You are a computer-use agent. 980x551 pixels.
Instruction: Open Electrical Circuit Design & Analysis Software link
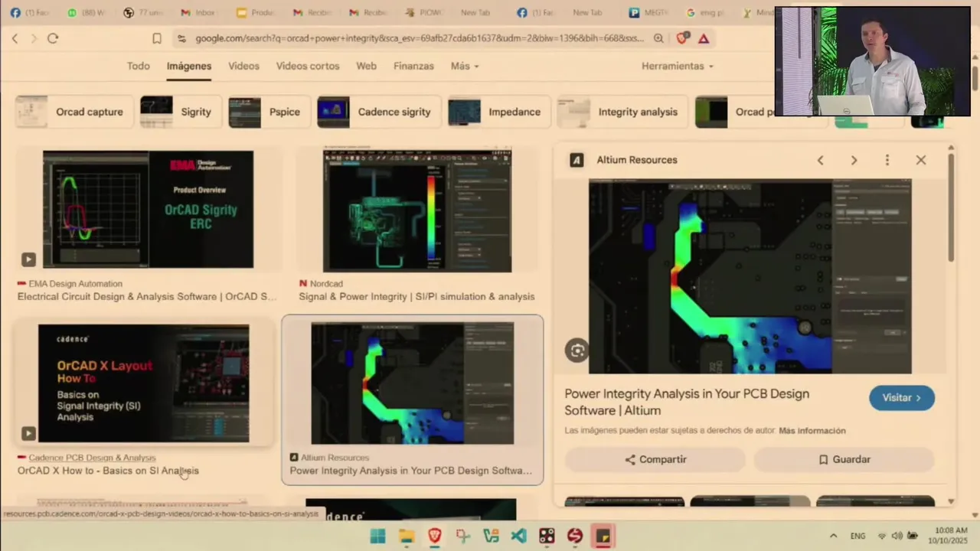click(148, 297)
